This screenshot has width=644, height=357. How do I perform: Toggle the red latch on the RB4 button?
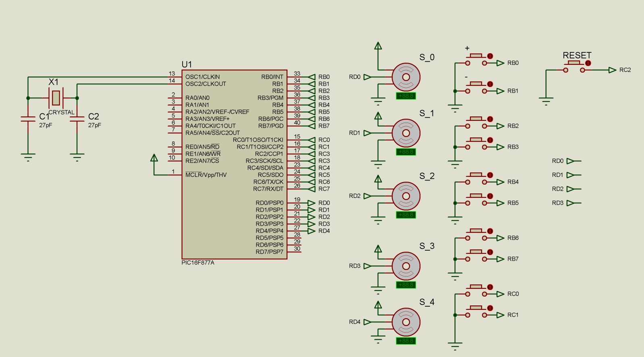pyautogui.click(x=490, y=175)
